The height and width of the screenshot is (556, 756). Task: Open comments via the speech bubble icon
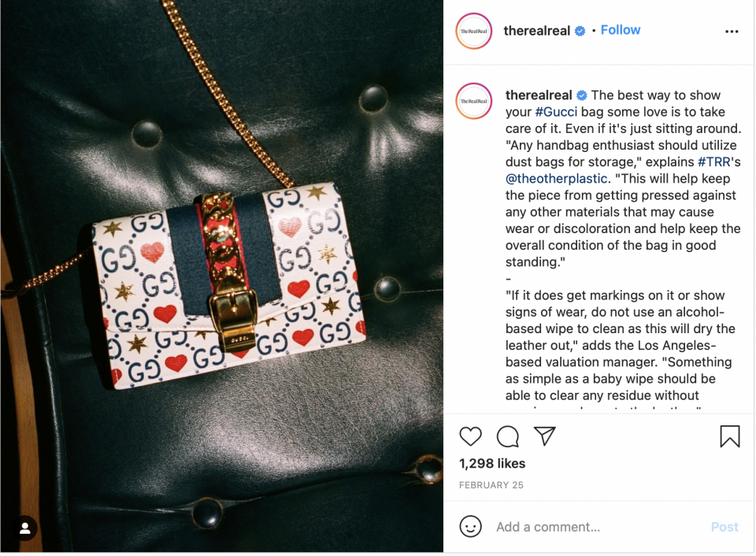pyautogui.click(x=508, y=436)
